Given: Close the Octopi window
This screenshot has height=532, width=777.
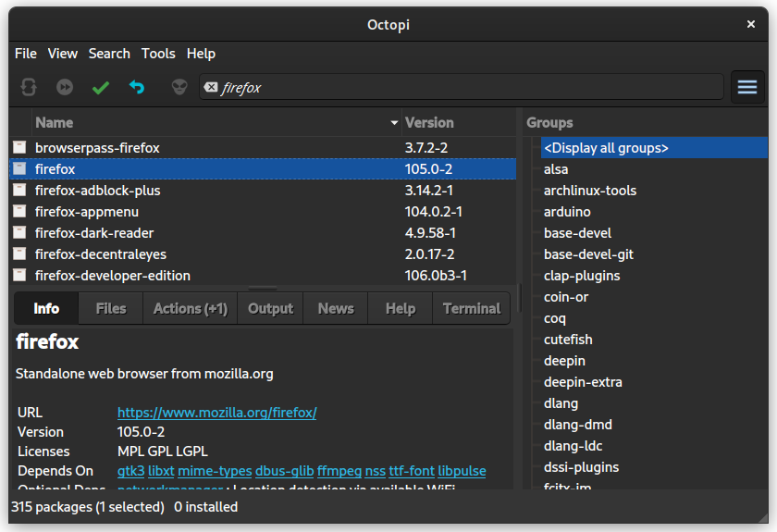Looking at the screenshot, I should pos(751,24).
